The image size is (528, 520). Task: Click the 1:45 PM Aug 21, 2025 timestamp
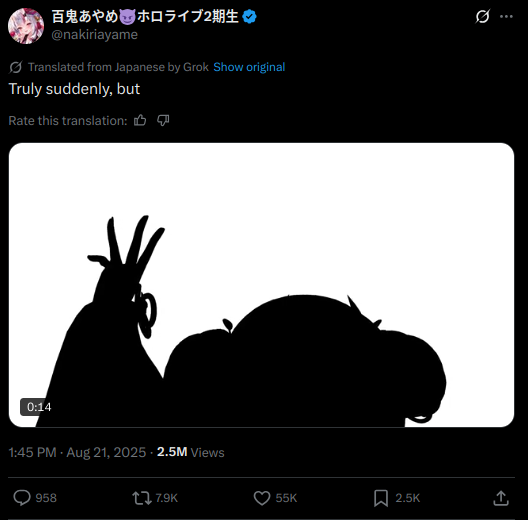pyautogui.click(x=77, y=452)
